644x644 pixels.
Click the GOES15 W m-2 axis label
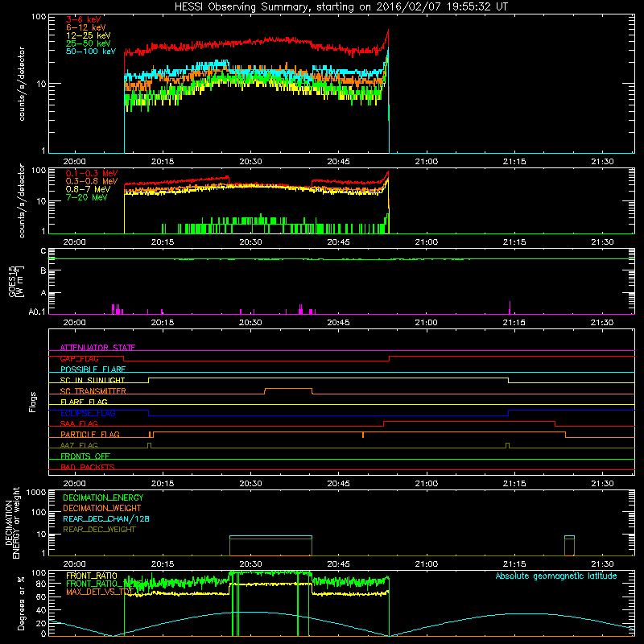click(16, 281)
